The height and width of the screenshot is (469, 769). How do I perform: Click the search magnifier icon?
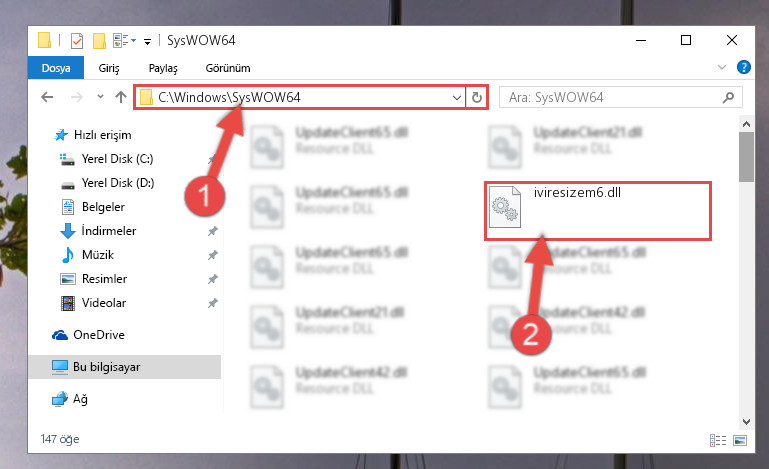(728, 98)
